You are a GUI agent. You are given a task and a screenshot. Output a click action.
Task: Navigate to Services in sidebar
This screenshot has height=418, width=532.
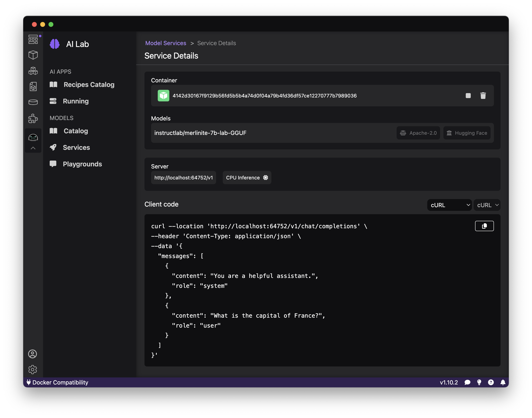coord(76,148)
